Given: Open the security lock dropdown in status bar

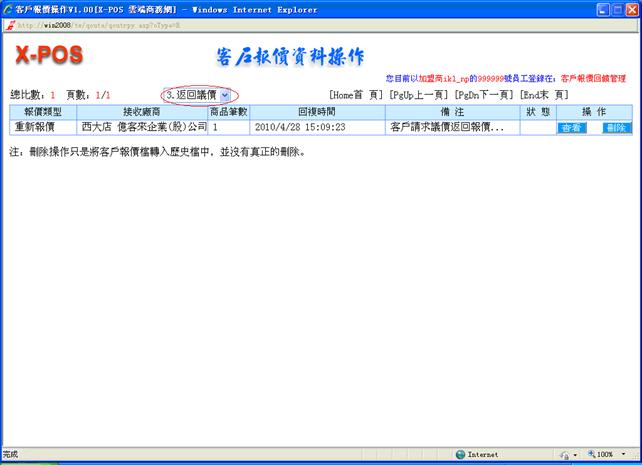Looking at the screenshot, I should 570,454.
